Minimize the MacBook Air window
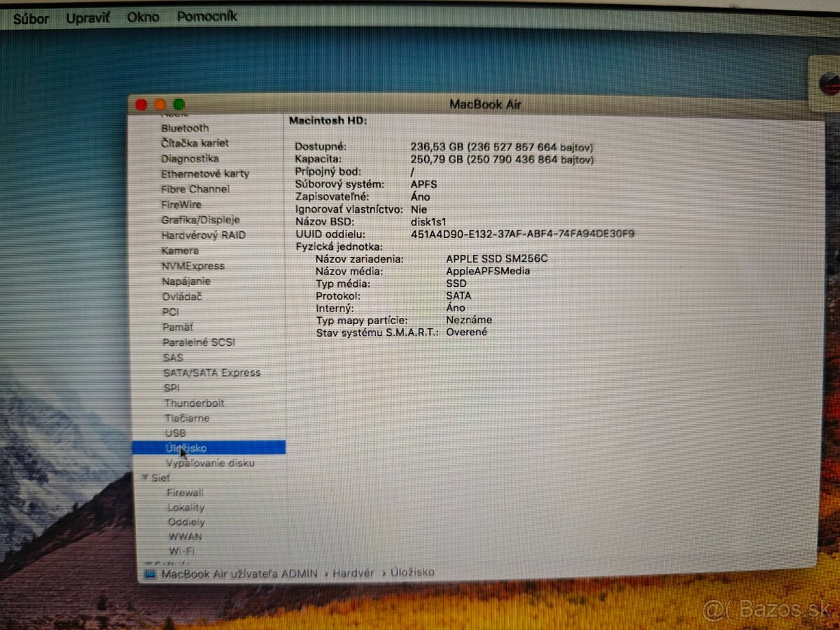 [x=160, y=104]
